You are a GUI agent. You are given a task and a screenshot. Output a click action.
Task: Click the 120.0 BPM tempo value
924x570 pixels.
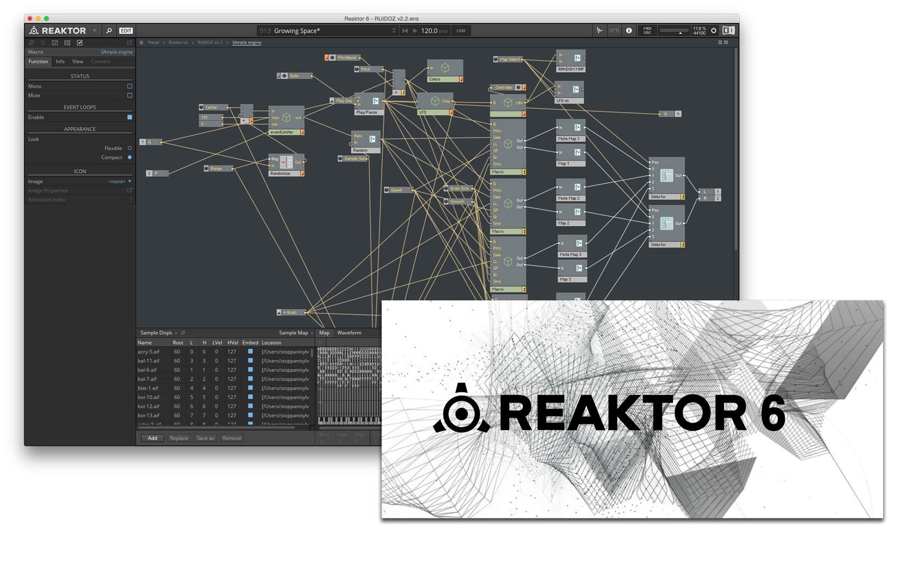pyautogui.click(x=429, y=30)
